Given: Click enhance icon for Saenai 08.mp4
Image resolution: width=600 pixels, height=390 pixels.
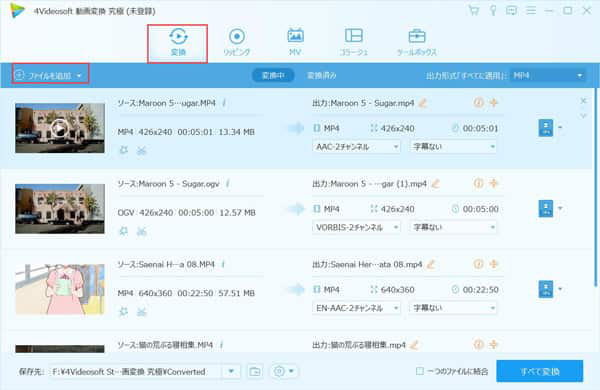Looking at the screenshot, I should pos(494,264).
